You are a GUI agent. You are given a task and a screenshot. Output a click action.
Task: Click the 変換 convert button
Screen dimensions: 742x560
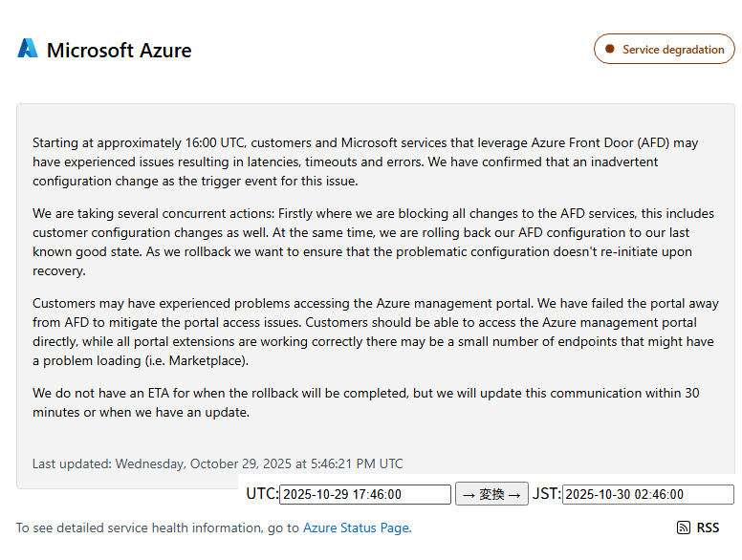click(491, 494)
